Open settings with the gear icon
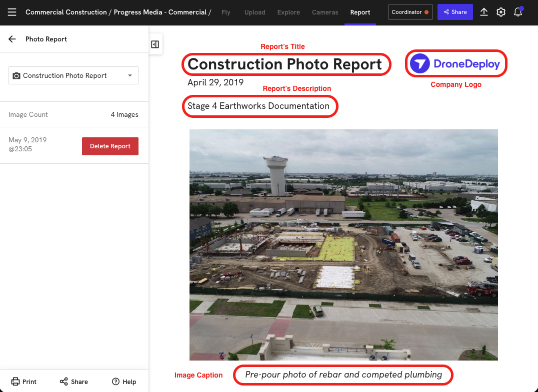The image size is (538, 392). pyautogui.click(x=500, y=12)
